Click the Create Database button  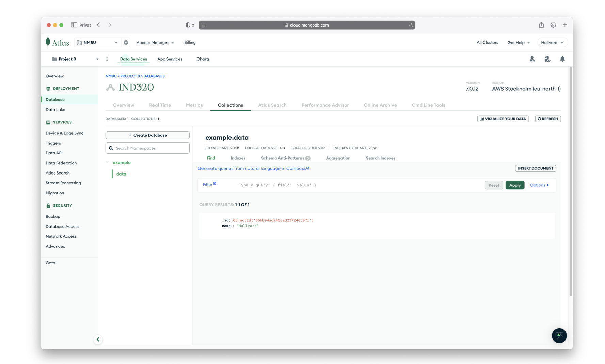147,135
